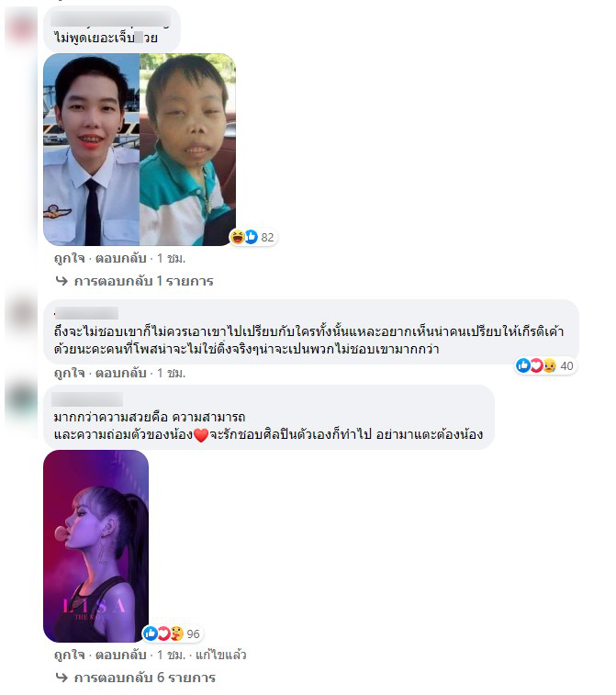Open the edited label on LISA comment
The height and width of the screenshot is (695, 616).
[220, 655]
